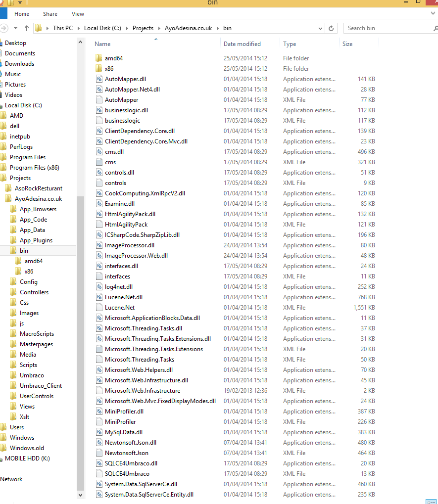The width and height of the screenshot is (438, 504).
Task: Click Program Files (x86) folder icon
Action: pyautogui.click(x=3, y=168)
